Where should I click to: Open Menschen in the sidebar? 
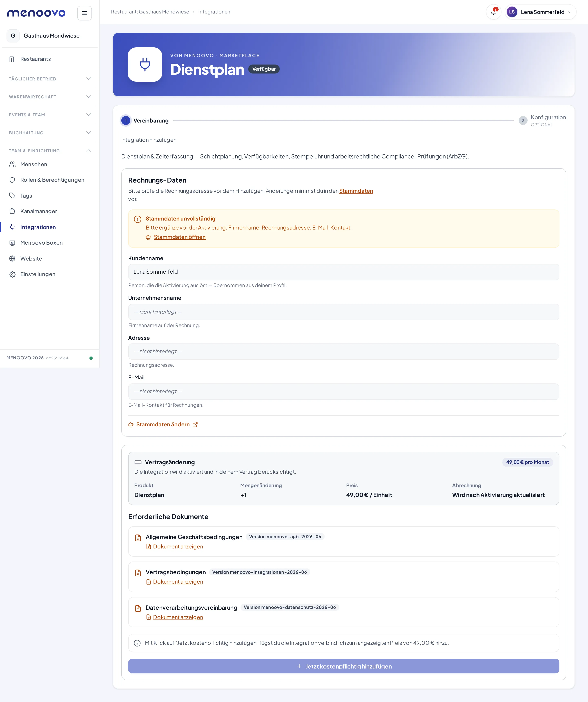[49, 164]
